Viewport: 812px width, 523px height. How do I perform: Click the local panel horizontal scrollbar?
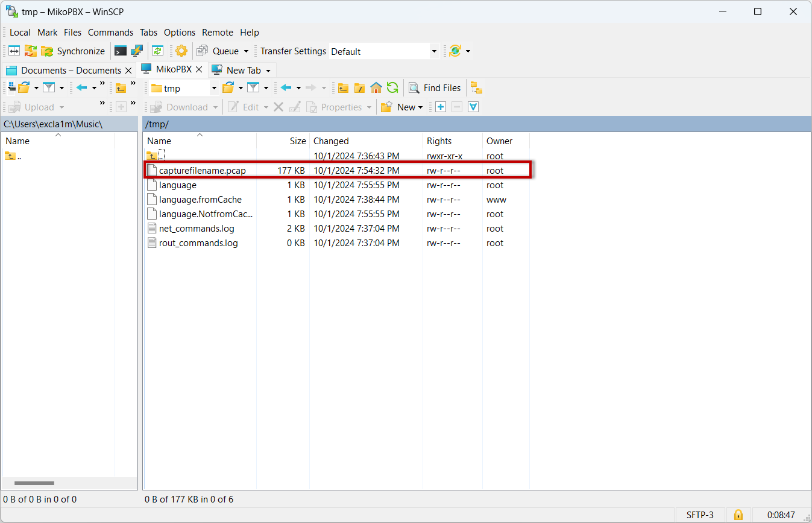34,483
